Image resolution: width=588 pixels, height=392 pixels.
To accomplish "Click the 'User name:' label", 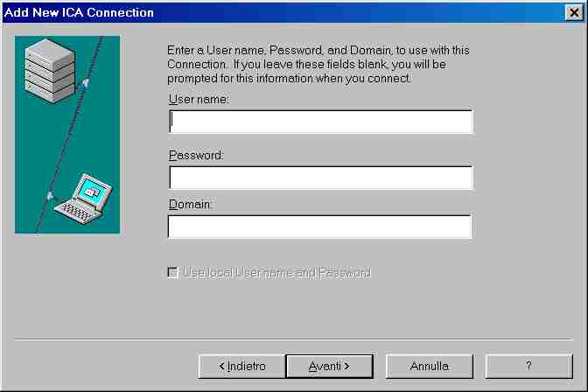I will pos(198,100).
